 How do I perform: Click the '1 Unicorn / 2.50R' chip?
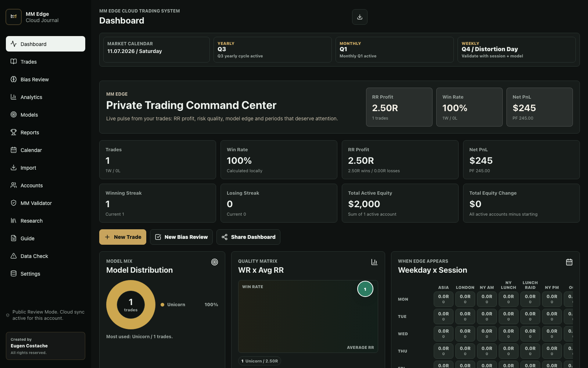(x=259, y=361)
